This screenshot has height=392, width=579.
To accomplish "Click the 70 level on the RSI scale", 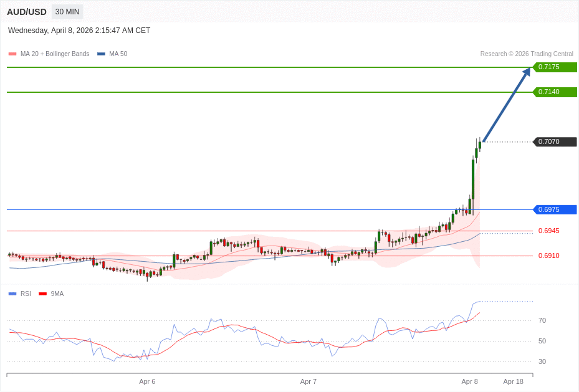I will 542,320.
